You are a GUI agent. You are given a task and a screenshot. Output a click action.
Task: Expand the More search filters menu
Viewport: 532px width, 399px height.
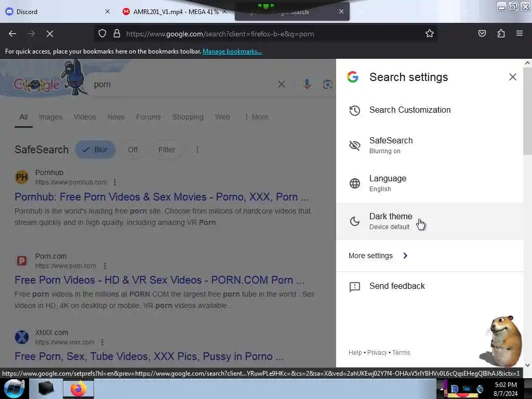click(x=257, y=117)
